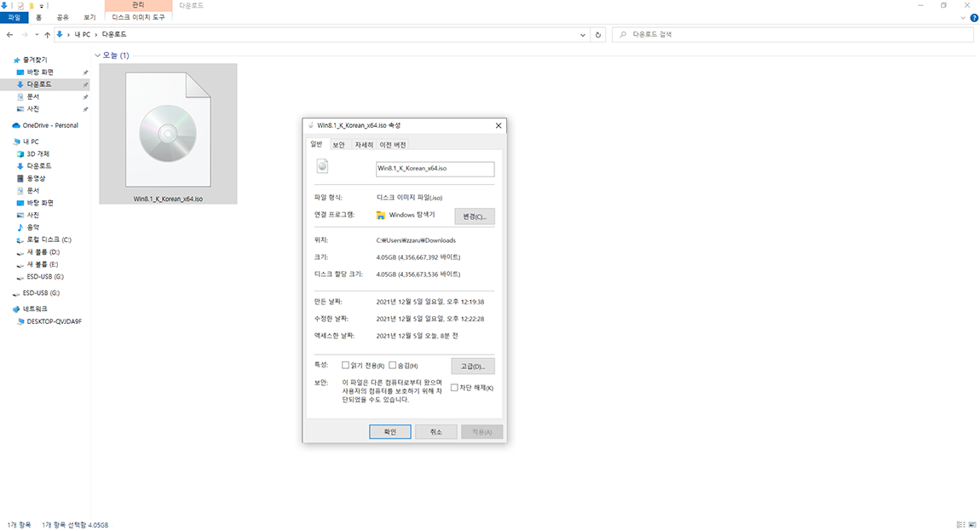Switch to the 자세히 tab in properties
Screen dimensions: 980x531
tap(363, 145)
